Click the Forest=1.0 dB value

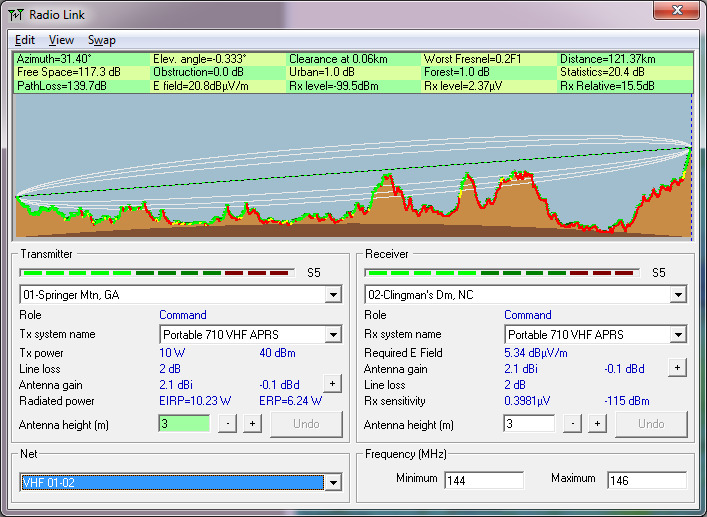coord(456,73)
